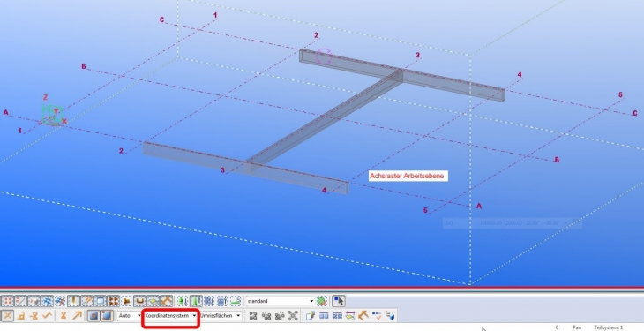The image size is (644, 331).
Task: Open the 'Koordinatensystem' plane dropdown
Action: [x=170, y=315]
